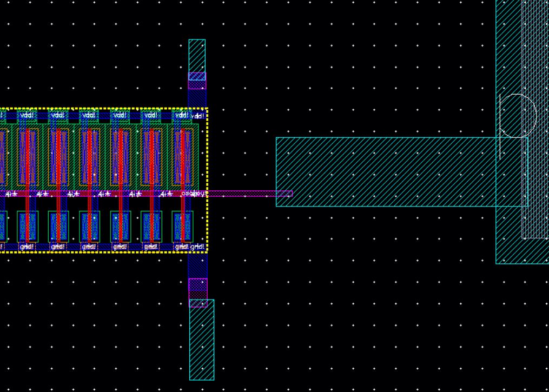Viewport: 549px width, 392px height.
Task: Select the cyan hatched strip above the cell
Action: (197, 55)
